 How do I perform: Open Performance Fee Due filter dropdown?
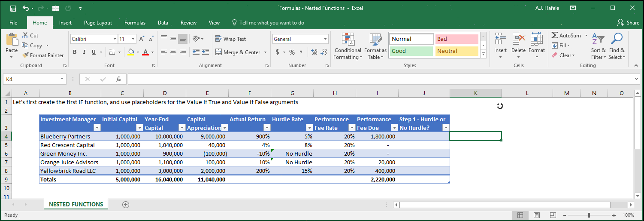click(x=394, y=128)
